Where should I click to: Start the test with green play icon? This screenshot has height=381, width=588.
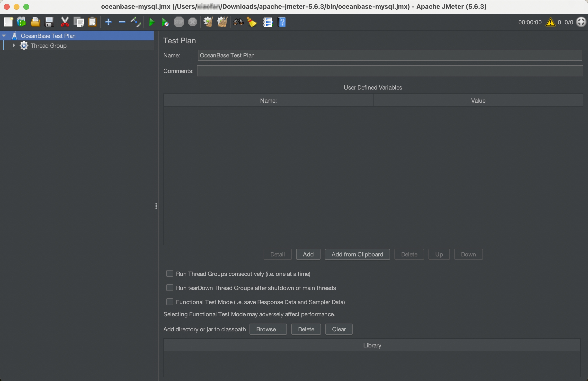click(152, 22)
